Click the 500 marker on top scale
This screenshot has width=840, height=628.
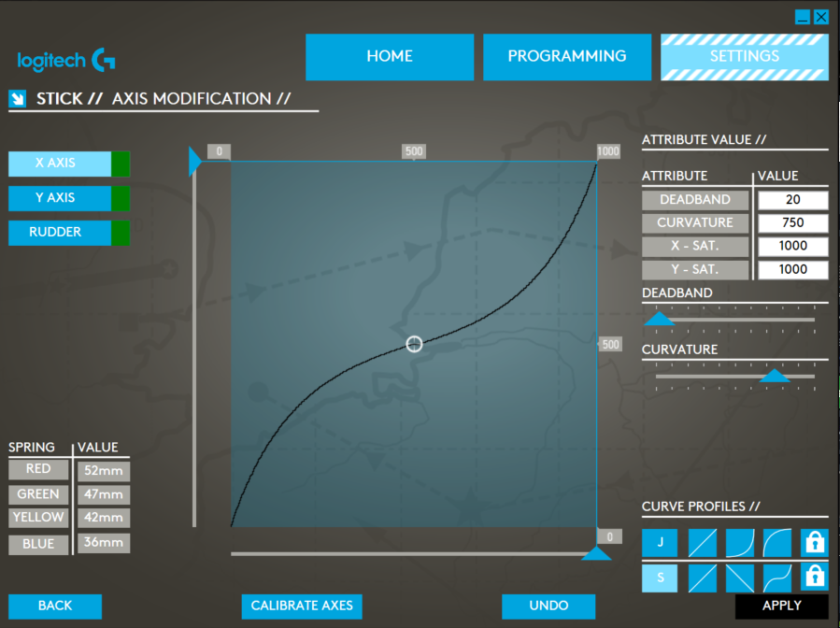(x=414, y=151)
